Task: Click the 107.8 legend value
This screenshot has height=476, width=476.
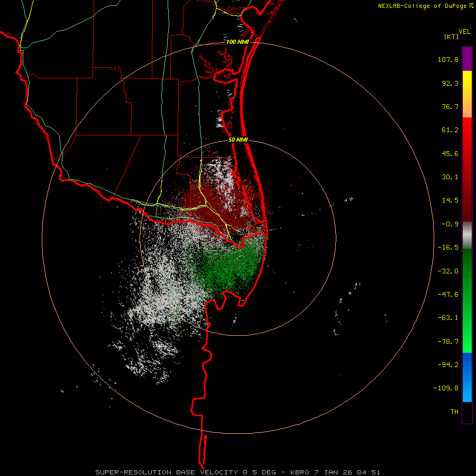Action: [x=448, y=59]
